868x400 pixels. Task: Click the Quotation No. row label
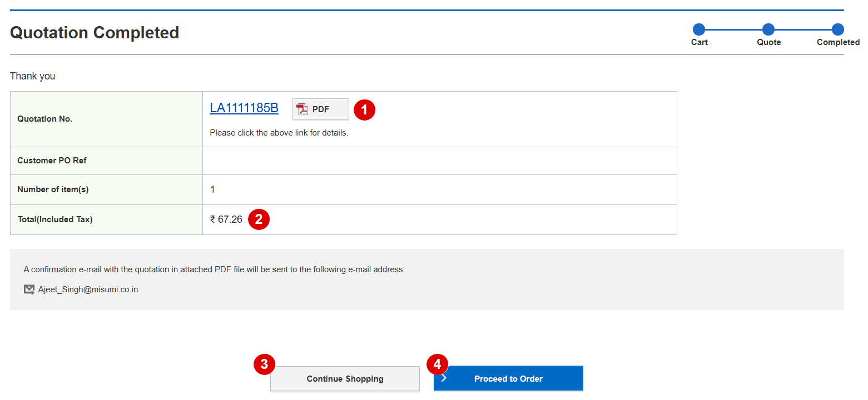(x=45, y=119)
